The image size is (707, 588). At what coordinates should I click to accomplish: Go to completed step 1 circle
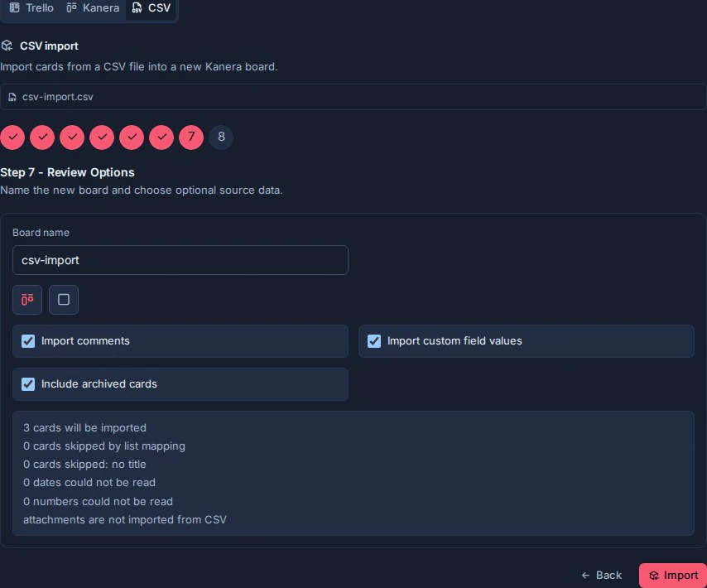click(12, 137)
